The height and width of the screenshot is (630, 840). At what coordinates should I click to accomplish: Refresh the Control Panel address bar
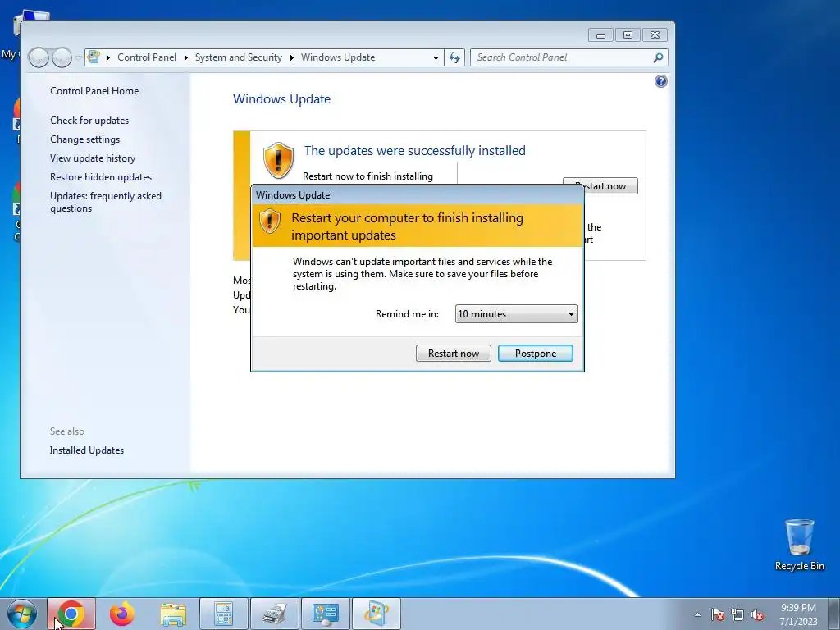point(454,57)
